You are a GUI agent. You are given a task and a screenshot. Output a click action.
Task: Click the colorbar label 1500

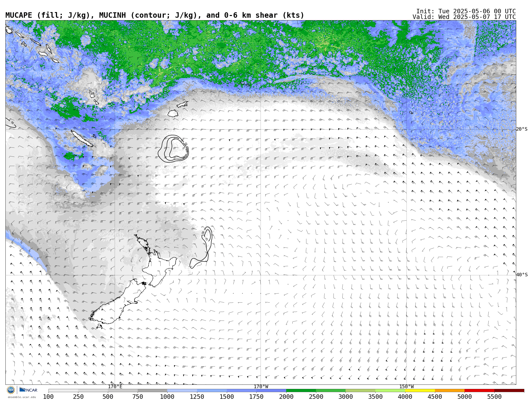click(x=227, y=397)
